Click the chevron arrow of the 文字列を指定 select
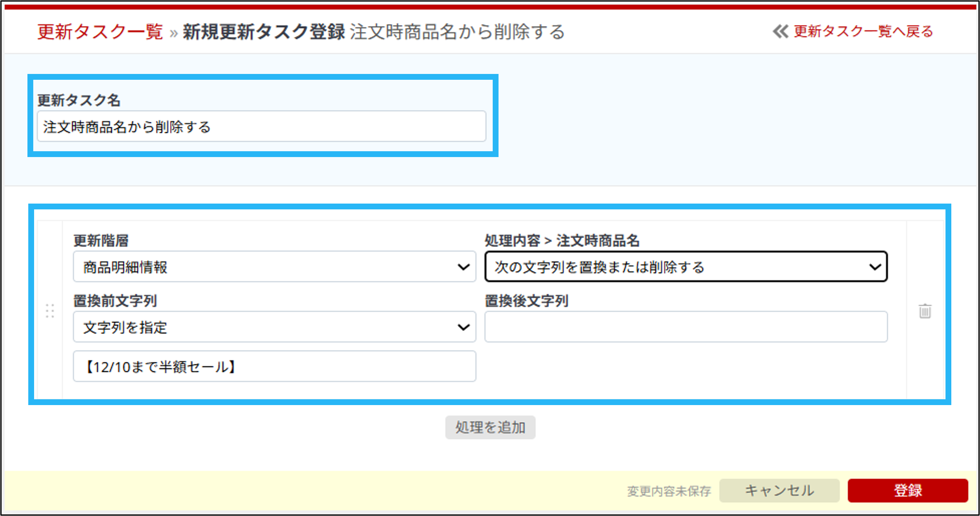The height and width of the screenshot is (516, 980). [x=464, y=327]
